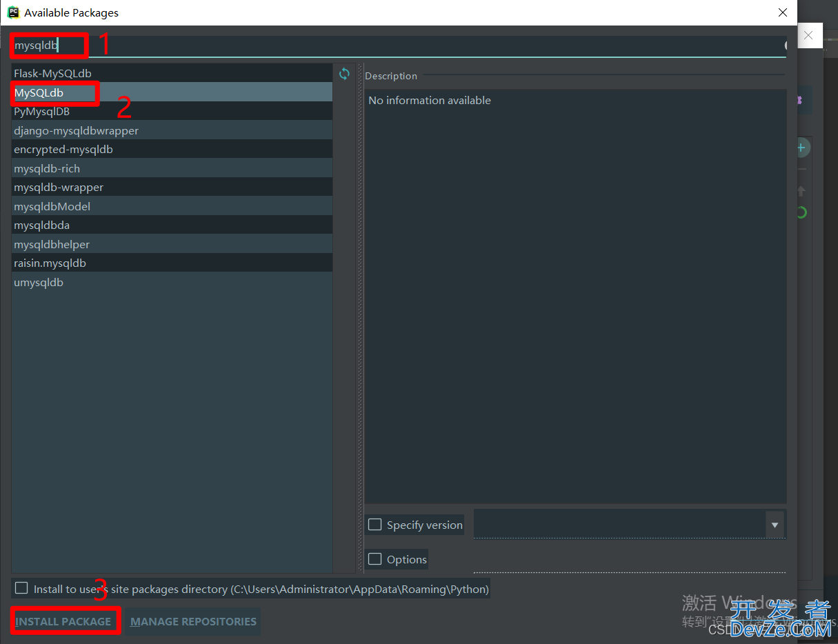Click the PyCharm logo in title bar

point(13,12)
